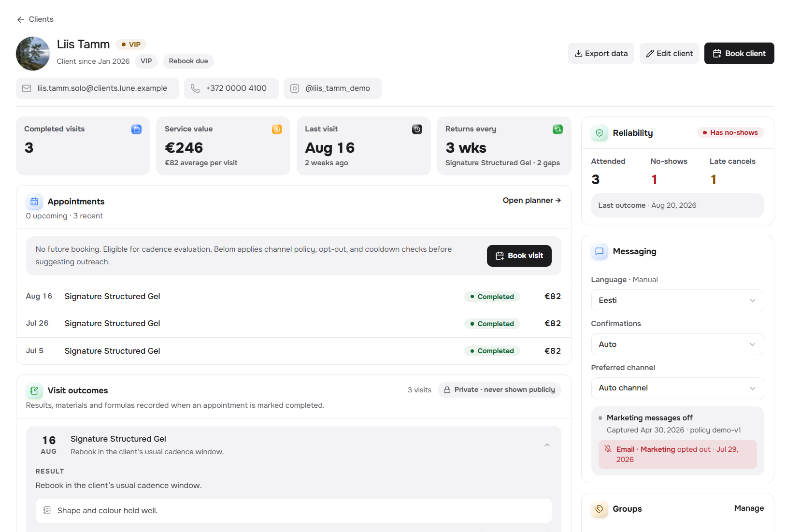The width and height of the screenshot is (786, 532).
Task: Open the Aug 16 Signature Structured Gel appointment
Action: [x=293, y=297]
